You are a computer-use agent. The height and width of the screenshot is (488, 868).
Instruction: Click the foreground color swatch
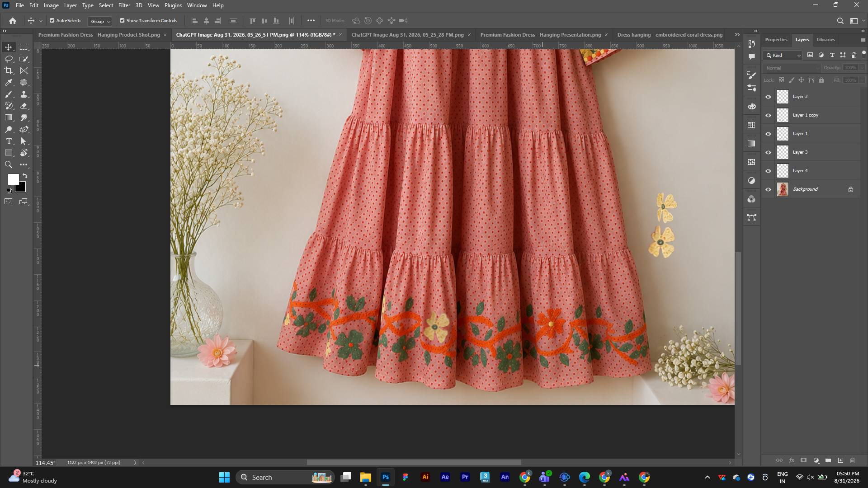pyautogui.click(x=13, y=179)
